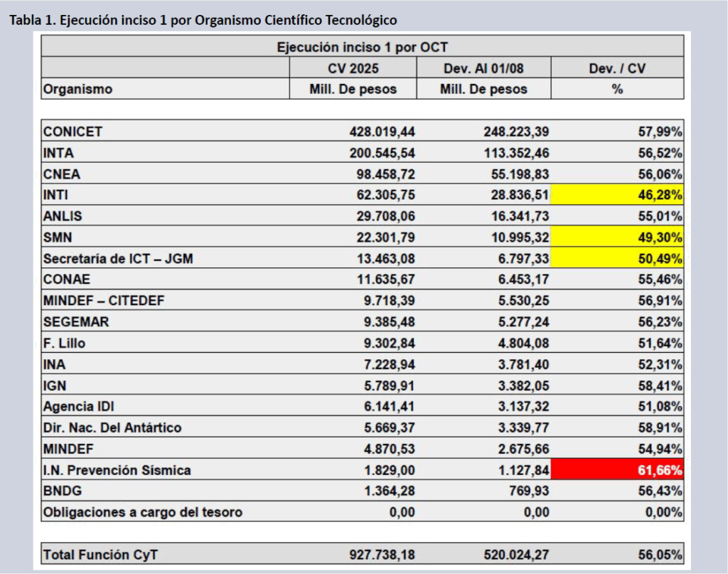Select the total CV value 927.738,18

382,554
